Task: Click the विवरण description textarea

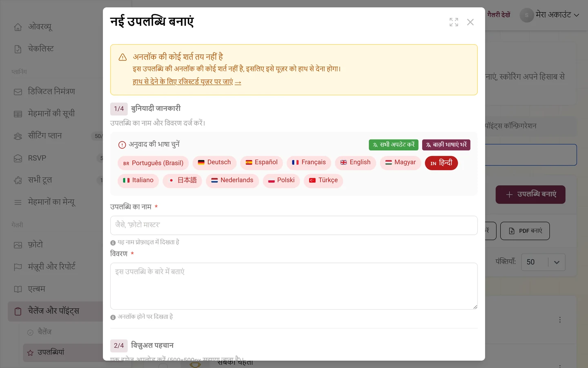Action: pyautogui.click(x=294, y=286)
